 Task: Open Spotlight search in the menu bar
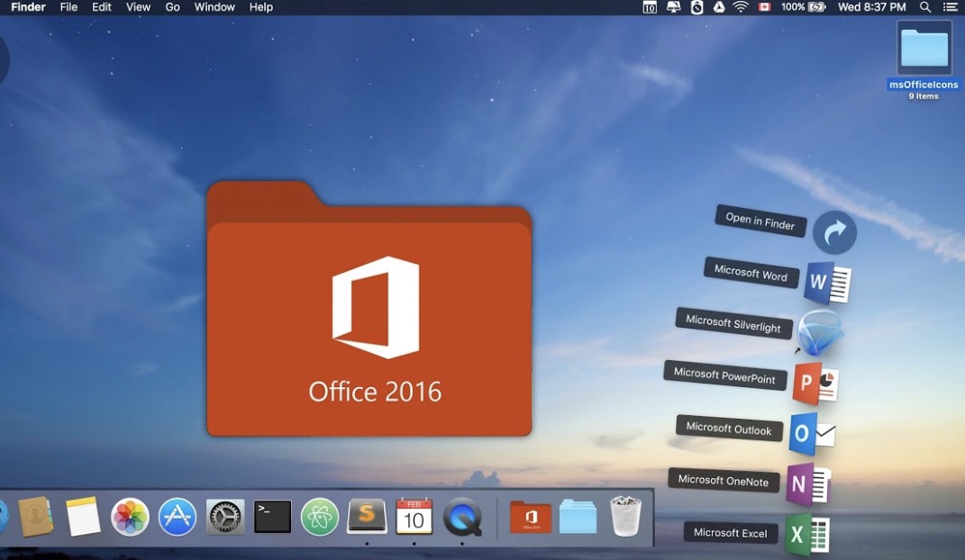tap(924, 7)
